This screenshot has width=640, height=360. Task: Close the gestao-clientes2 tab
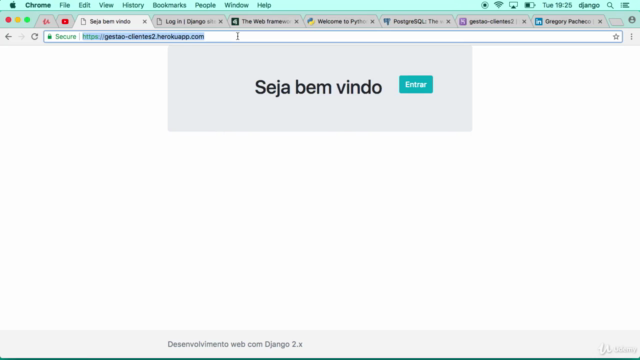[524, 21]
